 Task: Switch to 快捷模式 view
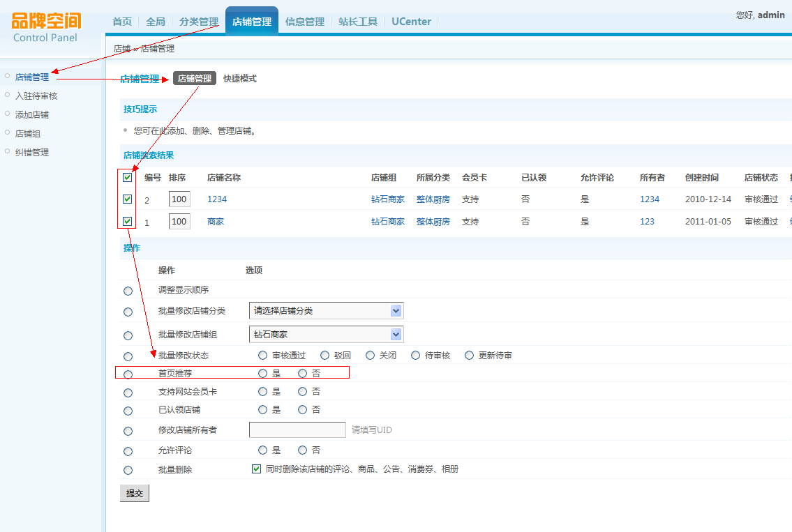point(240,79)
